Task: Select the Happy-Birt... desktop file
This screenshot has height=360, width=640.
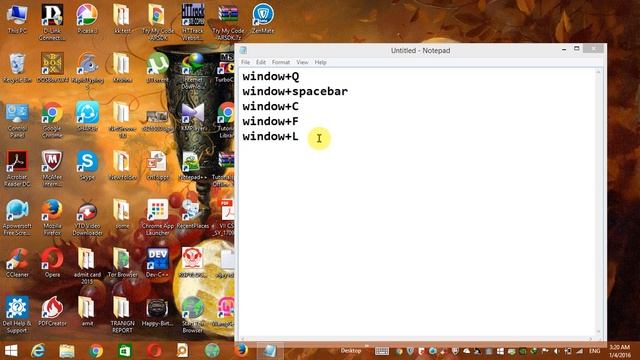Action: (158, 311)
